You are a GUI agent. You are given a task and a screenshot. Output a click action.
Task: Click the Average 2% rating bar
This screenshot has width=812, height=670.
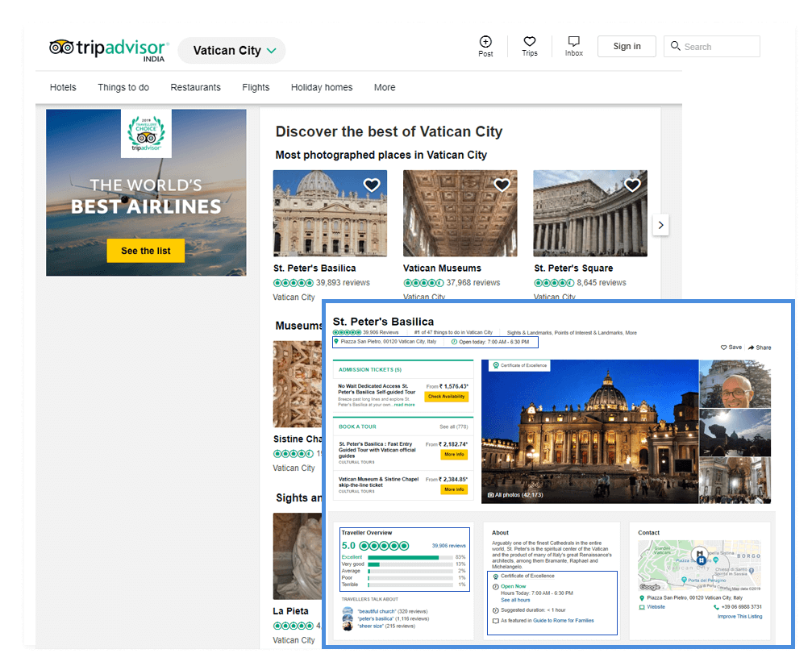[x=410, y=571]
